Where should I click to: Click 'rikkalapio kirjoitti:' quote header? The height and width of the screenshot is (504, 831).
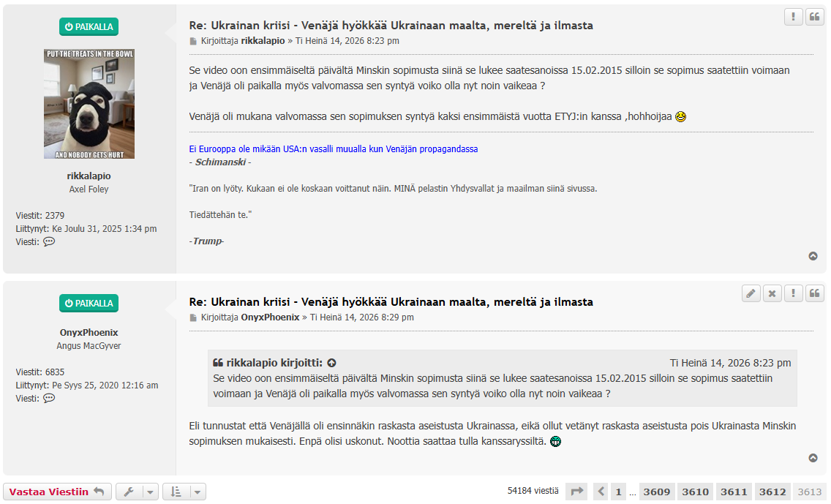(x=274, y=363)
